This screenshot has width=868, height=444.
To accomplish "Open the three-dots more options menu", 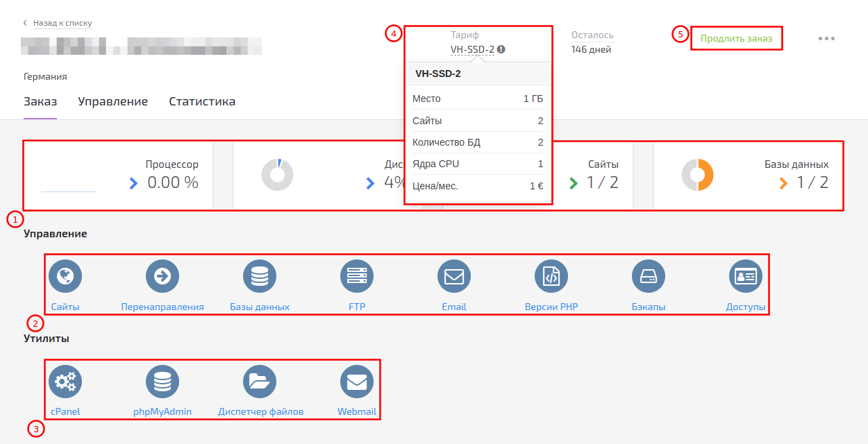I will (x=826, y=38).
